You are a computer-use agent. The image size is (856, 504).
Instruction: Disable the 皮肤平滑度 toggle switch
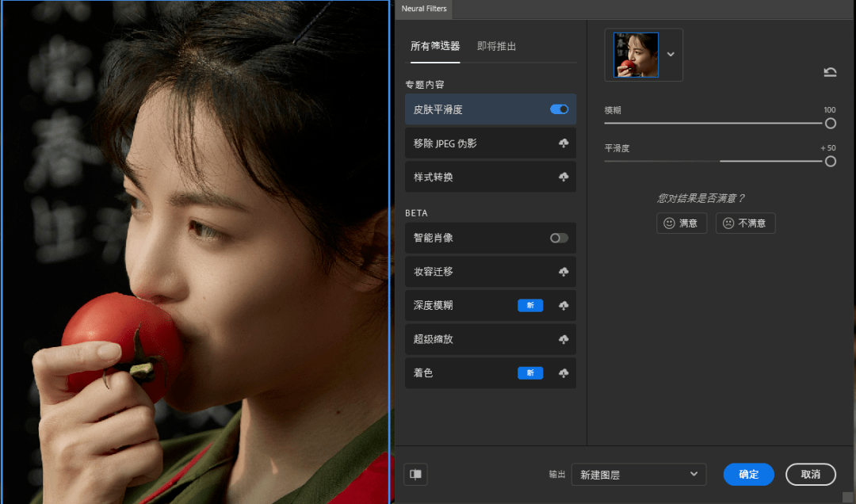pos(559,109)
